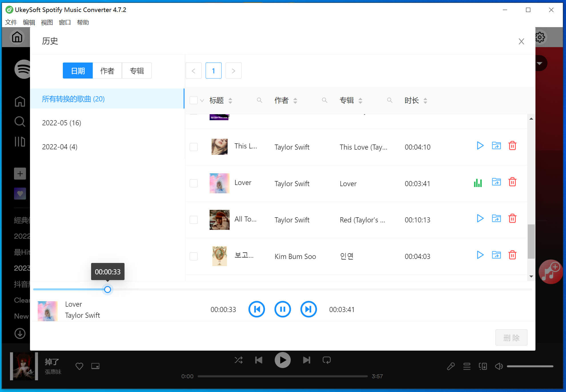Check the select-all checkbox in header
566x392 pixels.
tap(194, 100)
